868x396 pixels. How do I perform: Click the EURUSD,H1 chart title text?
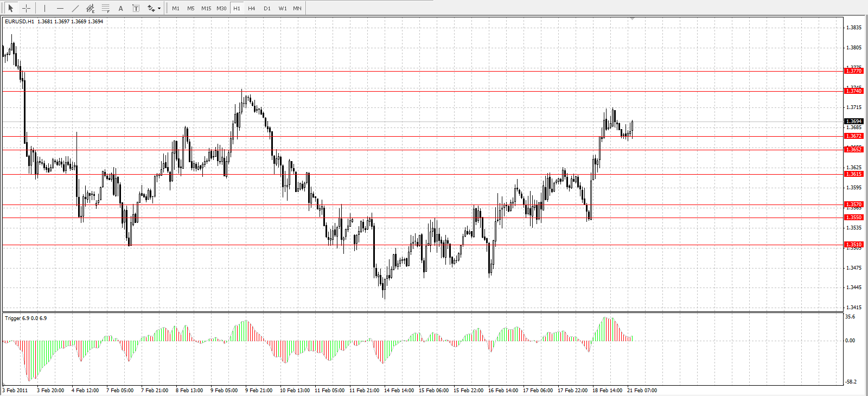click(x=20, y=22)
